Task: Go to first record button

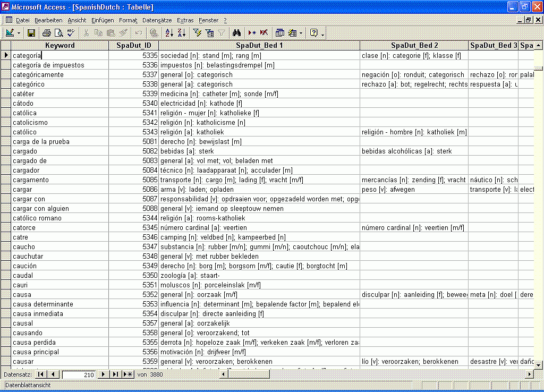Action: coord(40,374)
